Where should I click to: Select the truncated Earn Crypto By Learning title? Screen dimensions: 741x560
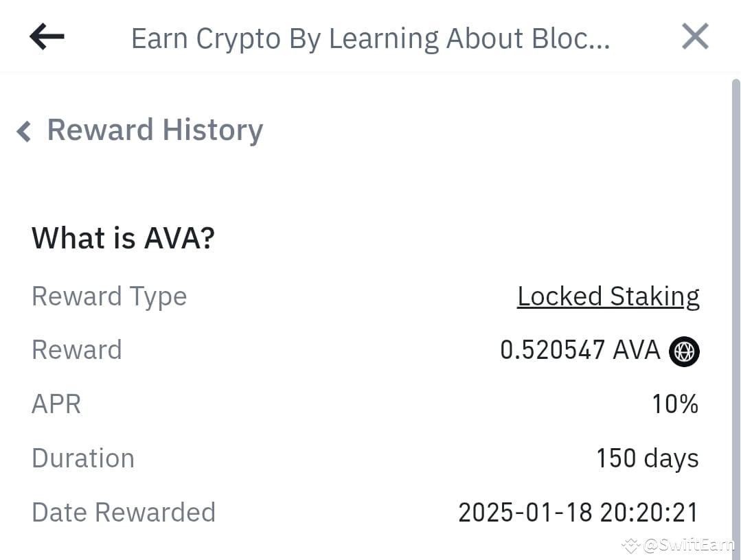371,38
